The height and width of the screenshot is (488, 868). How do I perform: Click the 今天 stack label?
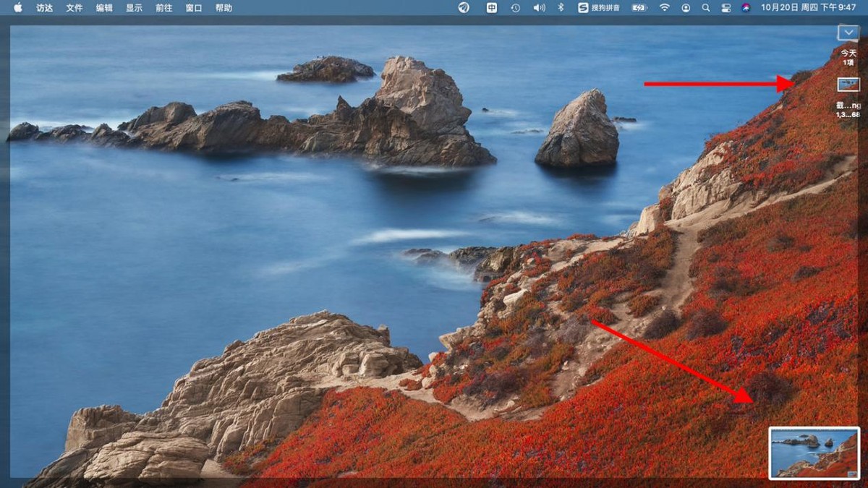coord(848,53)
